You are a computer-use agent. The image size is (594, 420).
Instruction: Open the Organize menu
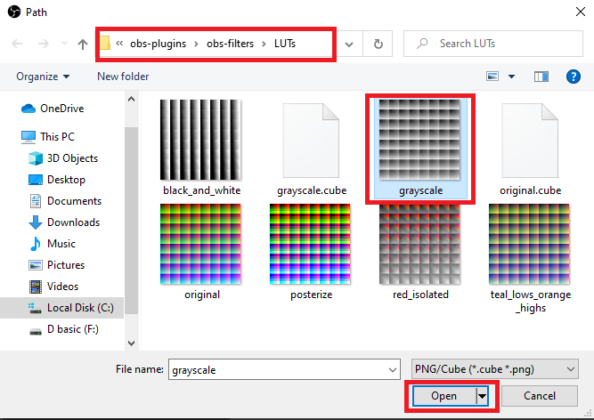[x=43, y=77]
